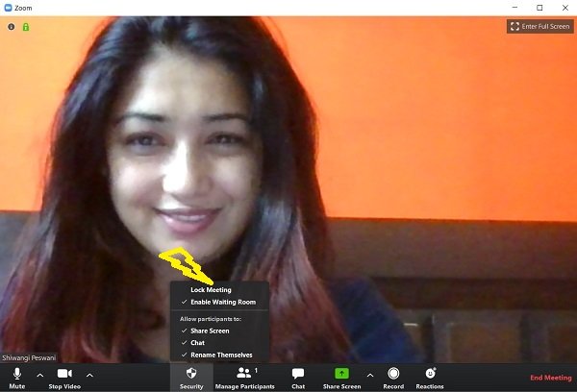
Task: Click the green encryption lock icon
Action: [26, 27]
